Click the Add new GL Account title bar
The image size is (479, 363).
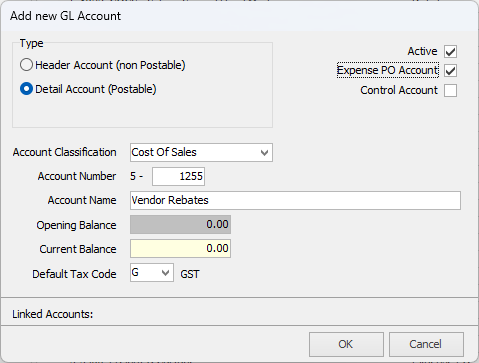click(x=239, y=16)
